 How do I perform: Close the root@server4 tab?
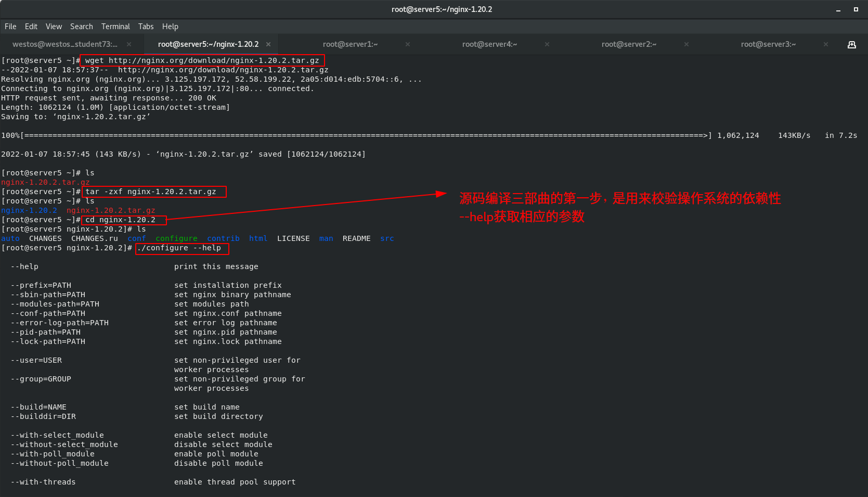[x=547, y=44]
